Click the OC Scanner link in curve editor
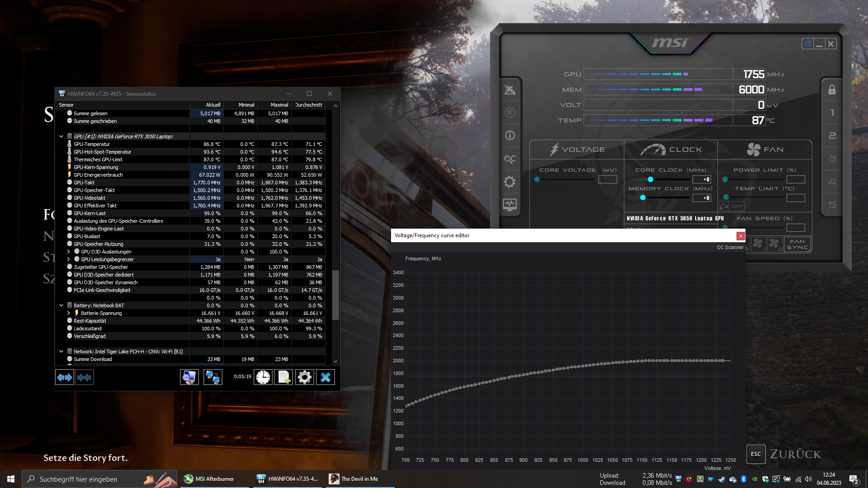The width and height of the screenshot is (868, 488). [730, 247]
